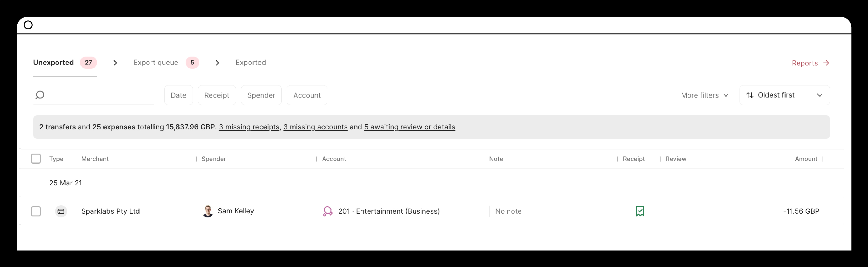Screen dimensions: 868x267
Task: Switch to the Export queue tab
Action: click(x=156, y=62)
